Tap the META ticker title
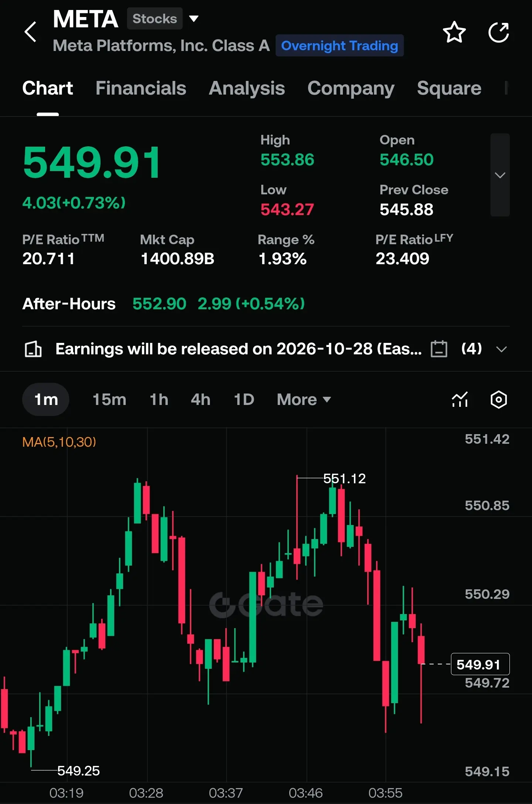Viewport: 532px width, 804px height. coord(86,19)
